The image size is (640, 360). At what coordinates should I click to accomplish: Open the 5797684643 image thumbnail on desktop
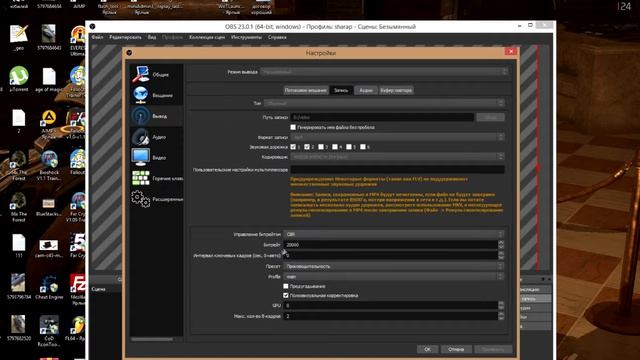point(49,38)
